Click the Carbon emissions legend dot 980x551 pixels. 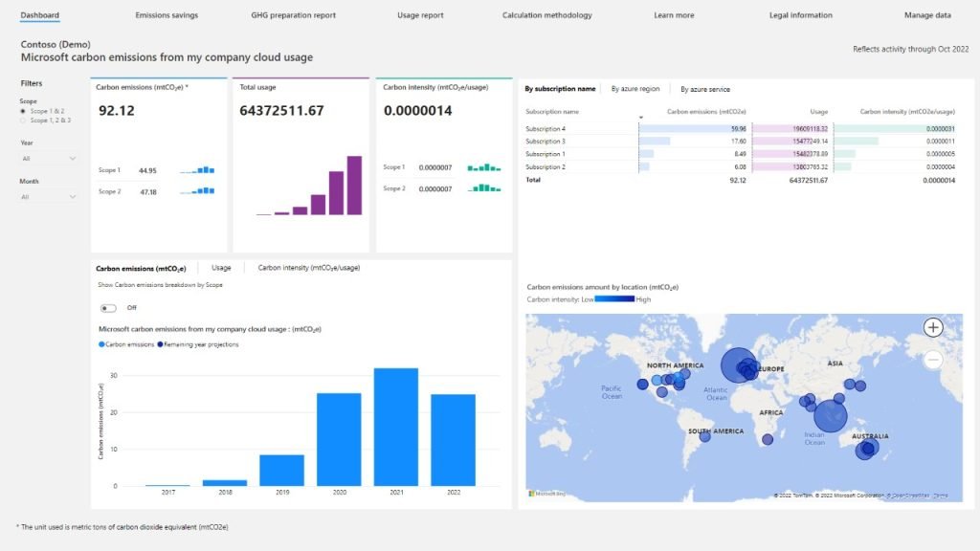[x=101, y=344]
